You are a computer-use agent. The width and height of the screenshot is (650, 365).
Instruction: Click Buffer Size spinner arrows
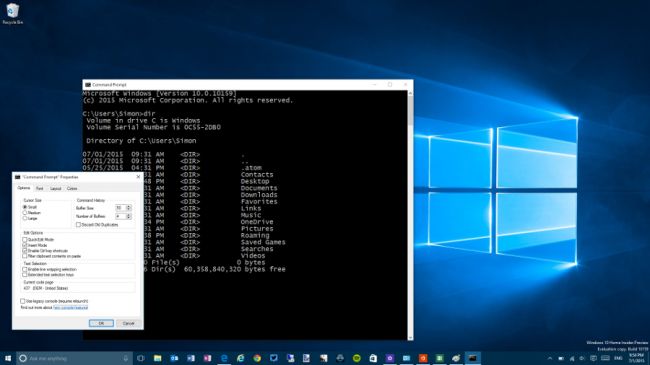129,207
